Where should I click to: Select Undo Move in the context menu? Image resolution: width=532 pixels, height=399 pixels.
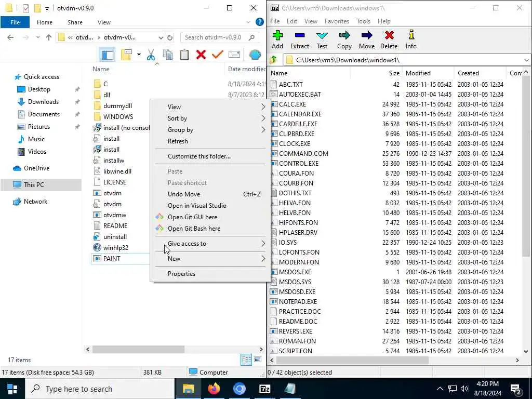[210, 194]
